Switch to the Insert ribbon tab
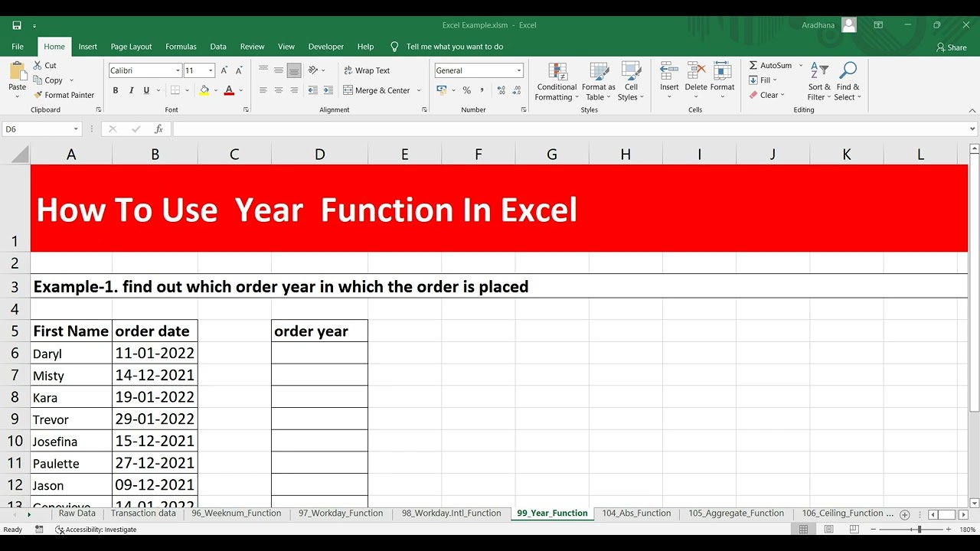 pyautogui.click(x=88, y=47)
